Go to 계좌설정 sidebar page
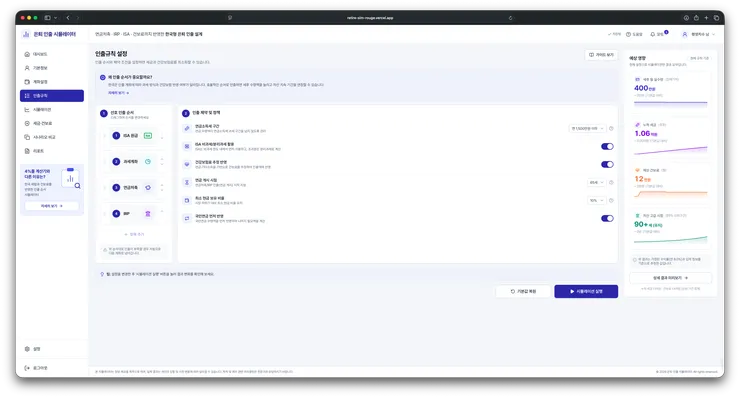 (52, 82)
